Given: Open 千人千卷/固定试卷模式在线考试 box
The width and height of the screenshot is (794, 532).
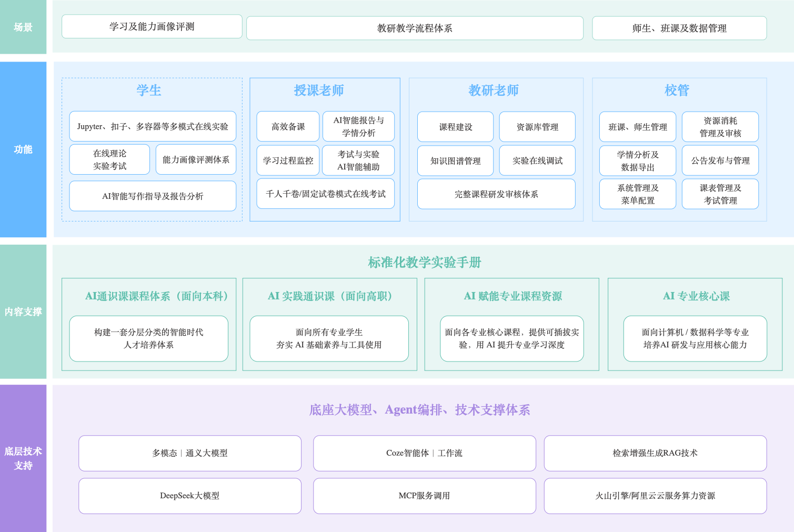Looking at the screenshot, I should [x=325, y=194].
